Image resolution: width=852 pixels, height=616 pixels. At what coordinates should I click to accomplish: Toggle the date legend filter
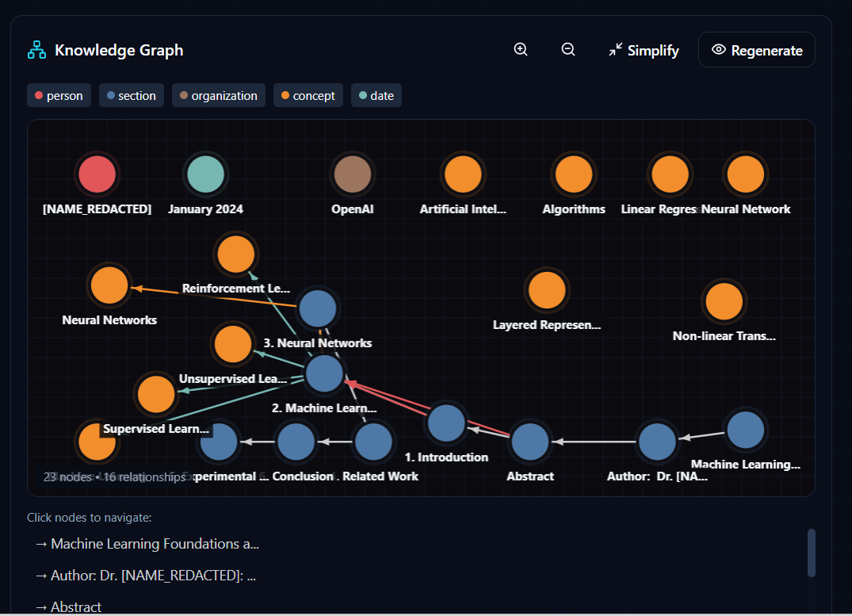(376, 95)
